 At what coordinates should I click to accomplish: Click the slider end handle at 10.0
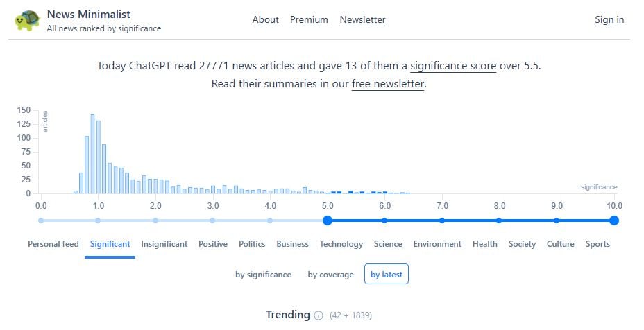pos(613,220)
